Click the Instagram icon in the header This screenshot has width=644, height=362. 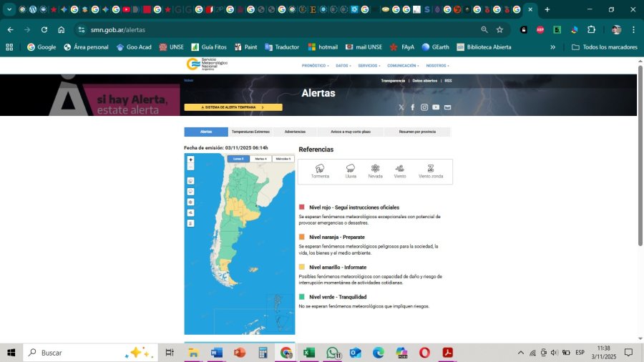(424, 107)
